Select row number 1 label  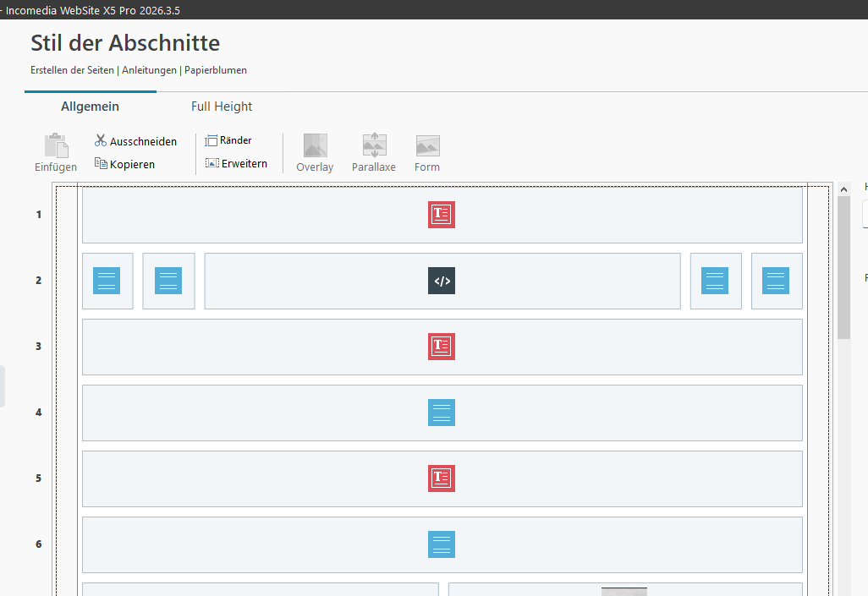tap(39, 215)
